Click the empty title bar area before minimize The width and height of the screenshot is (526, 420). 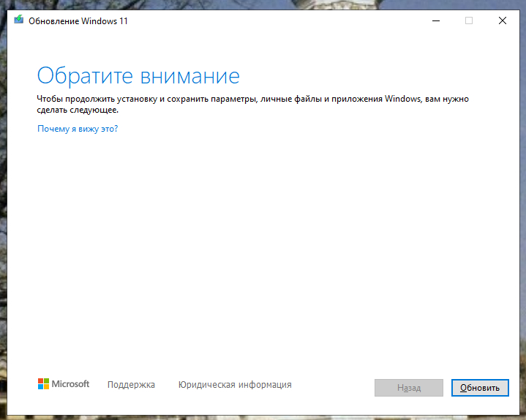coord(278,21)
